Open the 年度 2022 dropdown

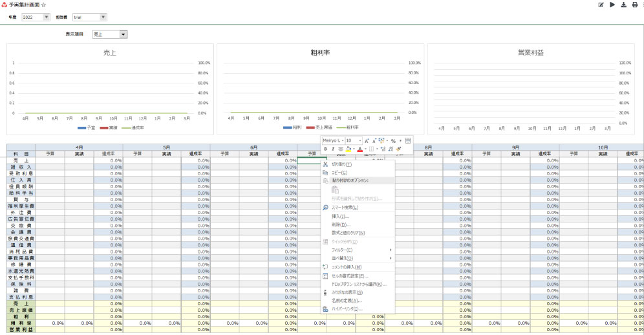[46, 17]
